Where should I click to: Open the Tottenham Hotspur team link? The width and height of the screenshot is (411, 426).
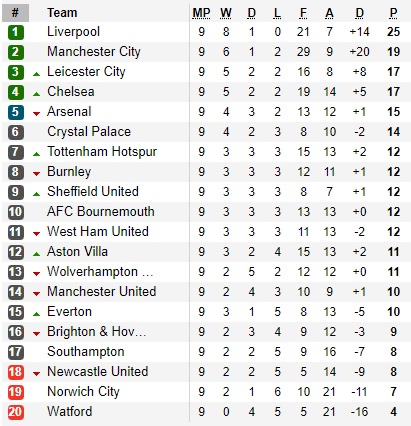pyautogui.click(x=102, y=152)
